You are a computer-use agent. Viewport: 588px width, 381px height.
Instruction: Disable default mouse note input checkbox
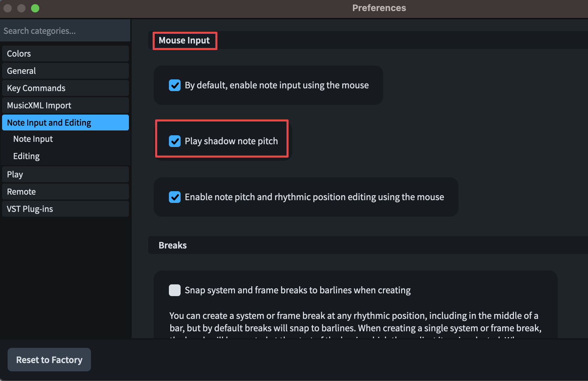point(175,85)
